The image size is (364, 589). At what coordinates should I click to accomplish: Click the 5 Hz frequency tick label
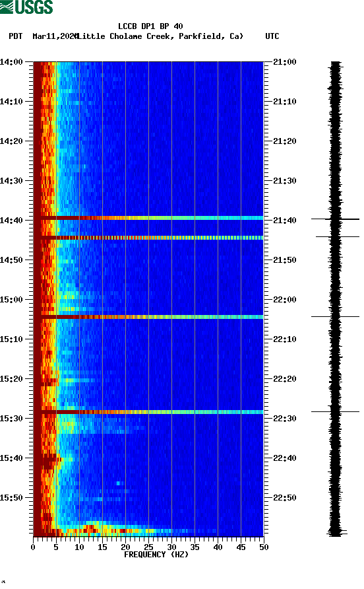coord(56,547)
